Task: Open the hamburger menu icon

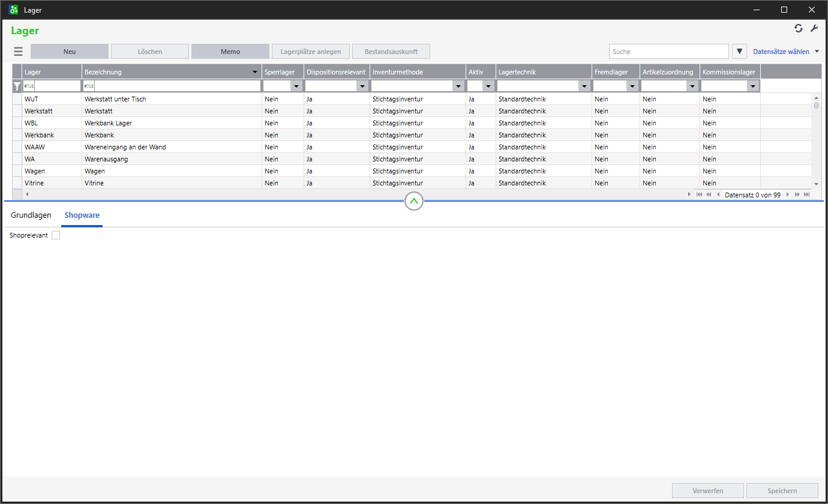Action: pos(18,52)
